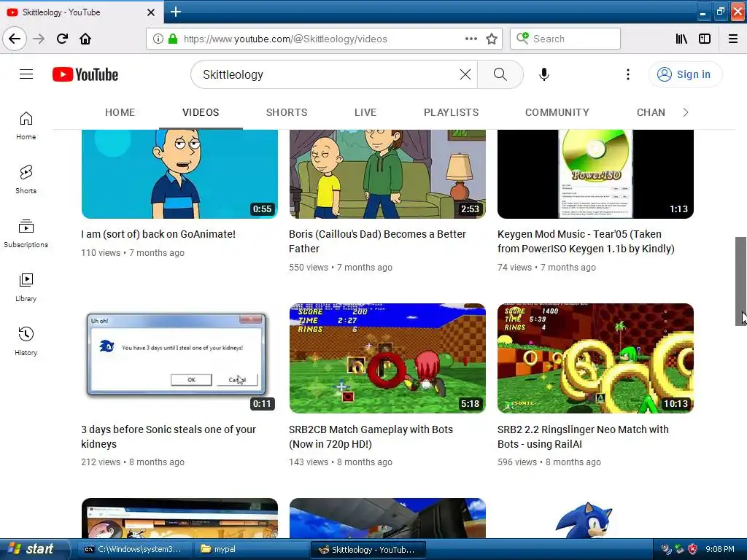Clear the YouTube search box with X
Viewport: 747px width, 560px height.
coord(465,74)
